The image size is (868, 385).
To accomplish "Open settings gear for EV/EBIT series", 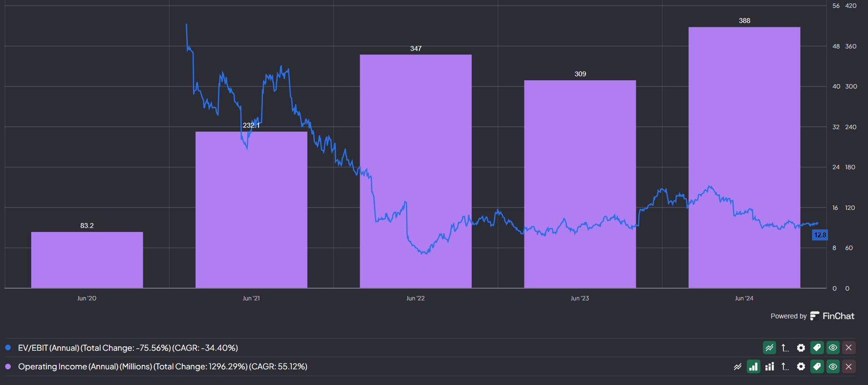I will tap(801, 348).
